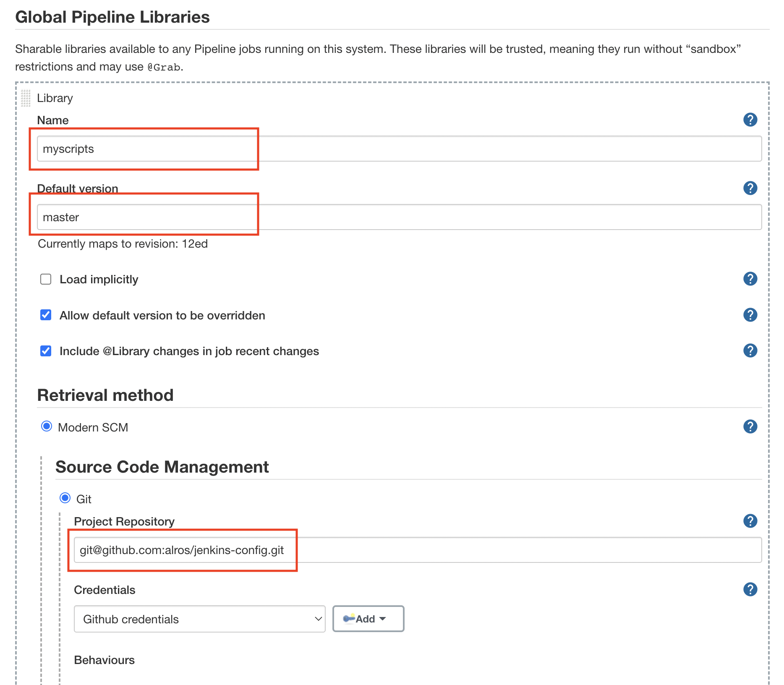The width and height of the screenshot is (784, 685).
Task: Click the Library drag handle icon
Action: [26, 98]
